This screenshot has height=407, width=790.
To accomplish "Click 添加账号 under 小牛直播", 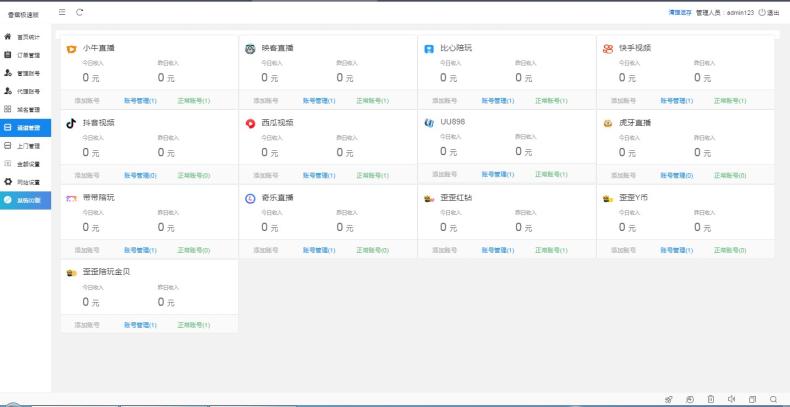I will pos(87,101).
